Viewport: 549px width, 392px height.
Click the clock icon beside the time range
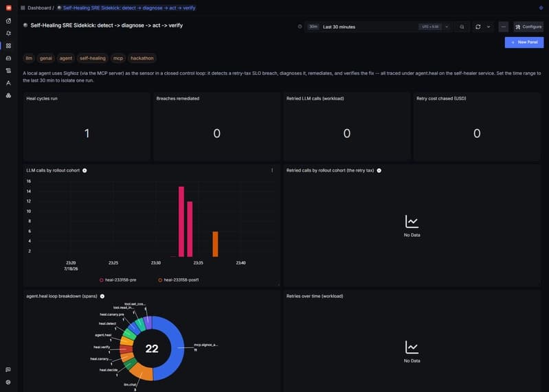click(x=300, y=27)
